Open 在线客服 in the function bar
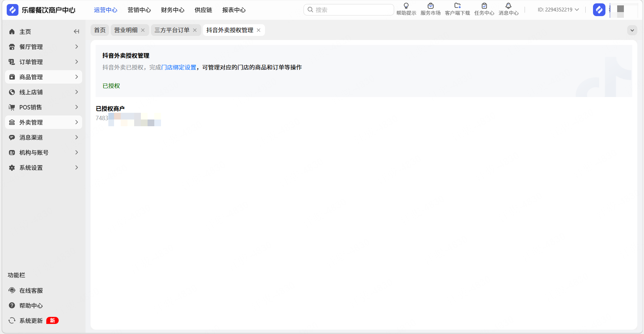This screenshot has width=644, height=334. tap(31, 290)
